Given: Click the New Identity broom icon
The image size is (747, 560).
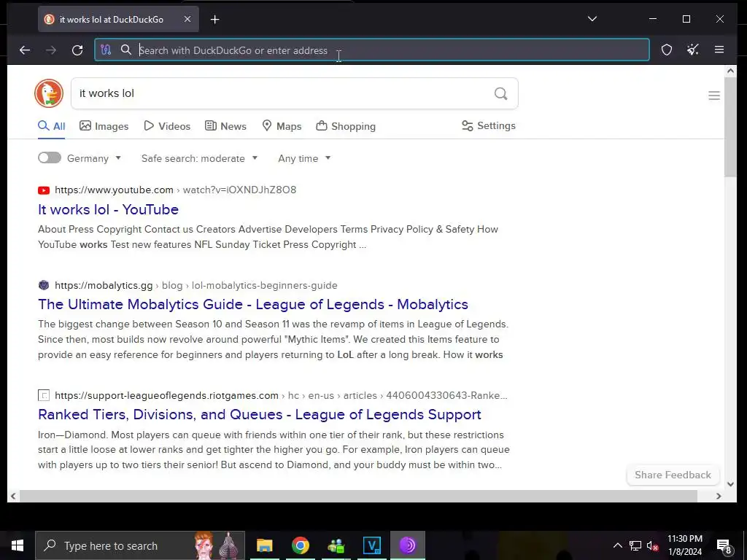Looking at the screenshot, I should [693, 50].
